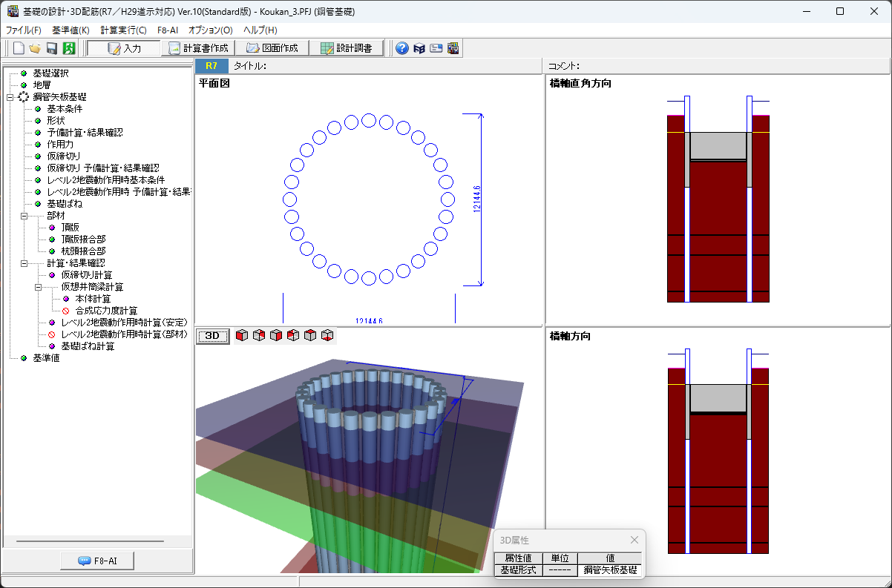Collapse the 鋼管矢板基礎 tree node
The image size is (892, 588).
coord(10,97)
